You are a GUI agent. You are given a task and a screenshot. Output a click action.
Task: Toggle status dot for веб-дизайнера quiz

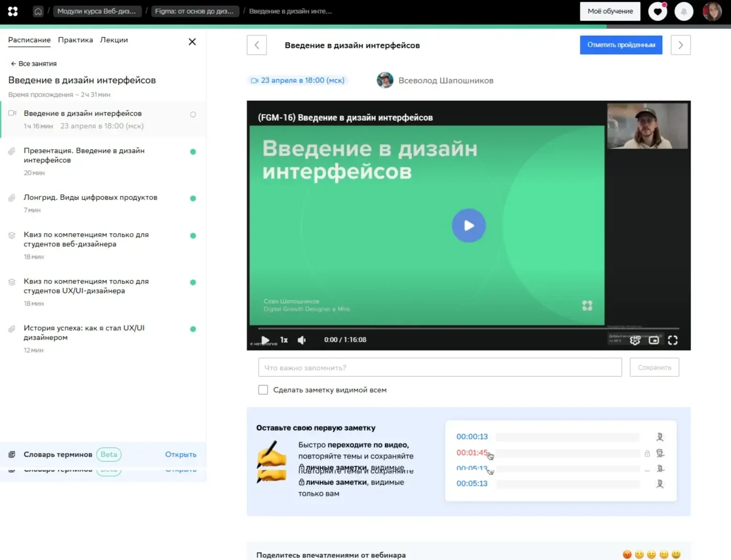(193, 236)
